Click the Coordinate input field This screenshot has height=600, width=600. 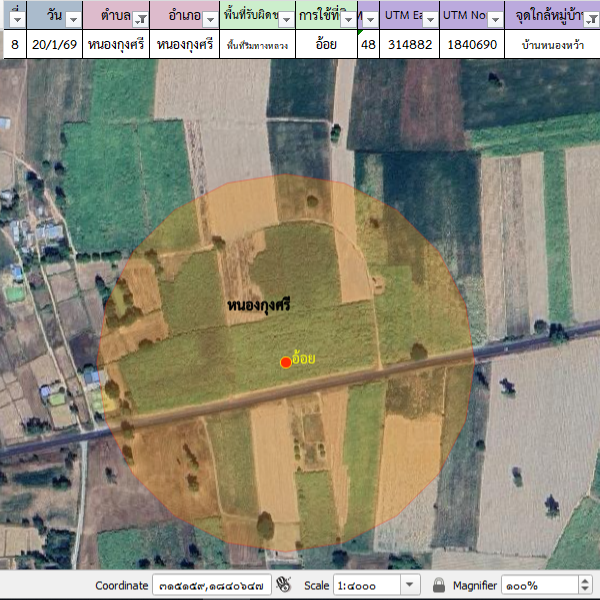point(211,585)
